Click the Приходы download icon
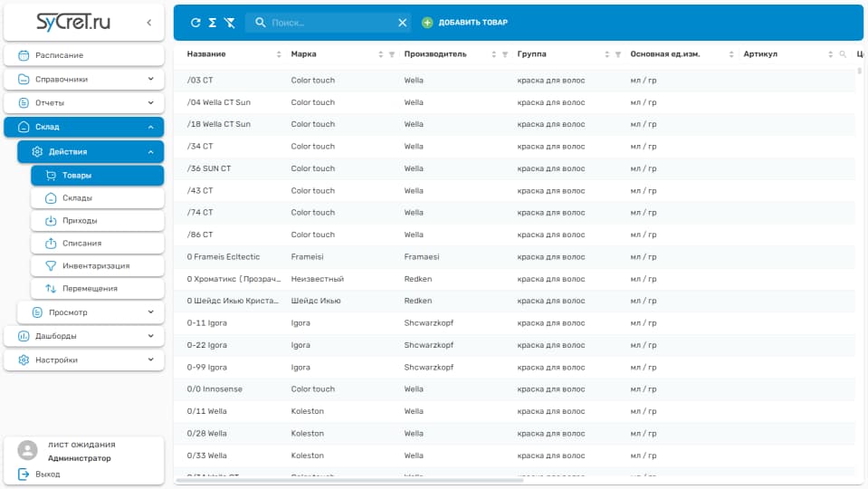Viewport: 868px width, 489px height. point(51,221)
